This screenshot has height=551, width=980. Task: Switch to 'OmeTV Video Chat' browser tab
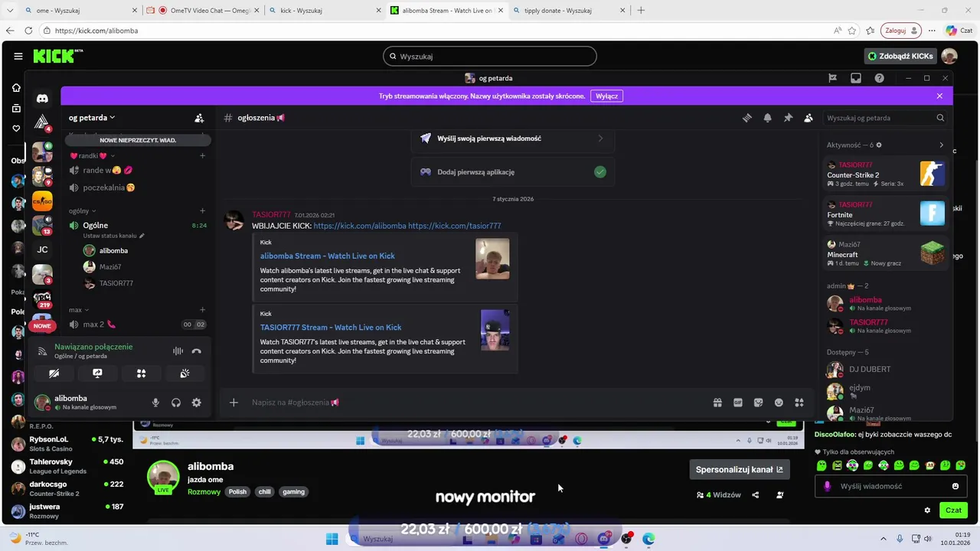coord(202,11)
